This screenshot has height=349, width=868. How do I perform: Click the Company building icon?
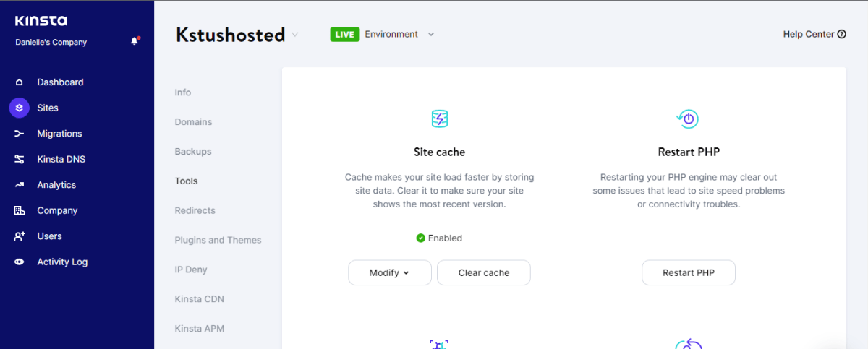(x=20, y=210)
